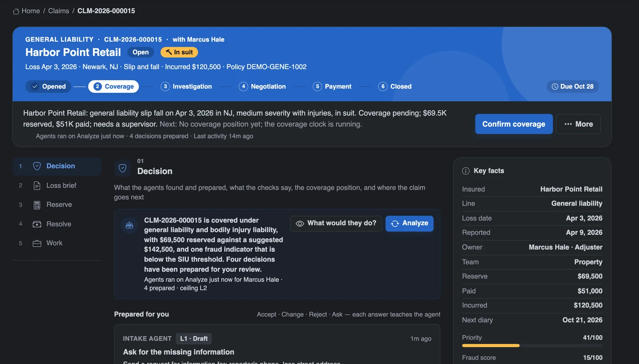Click the 1m ago timestamp
The image size is (639, 364).
pyautogui.click(x=421, y=339)
